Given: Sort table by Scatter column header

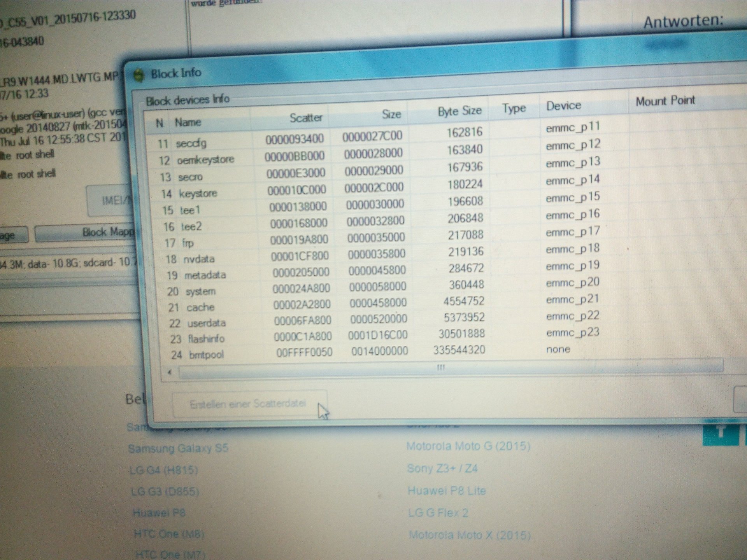Looking at the screenshot, I should point(306,117).
